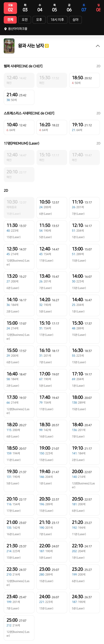The image size is (104, 644).
Task: Filter showtimes by 심야
Action: point(75,20)
